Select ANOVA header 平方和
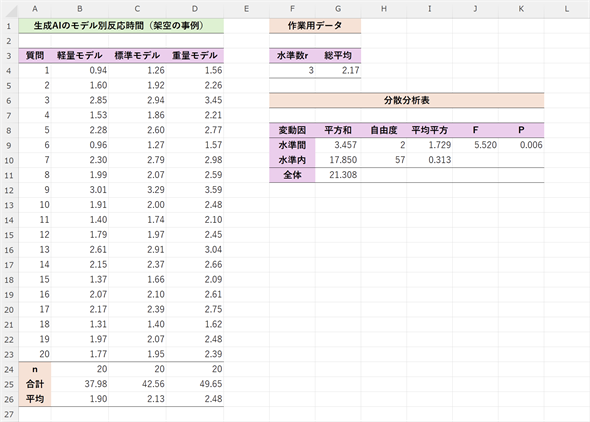The width and height of the screenshot is (590, 422). coord(338,130)
